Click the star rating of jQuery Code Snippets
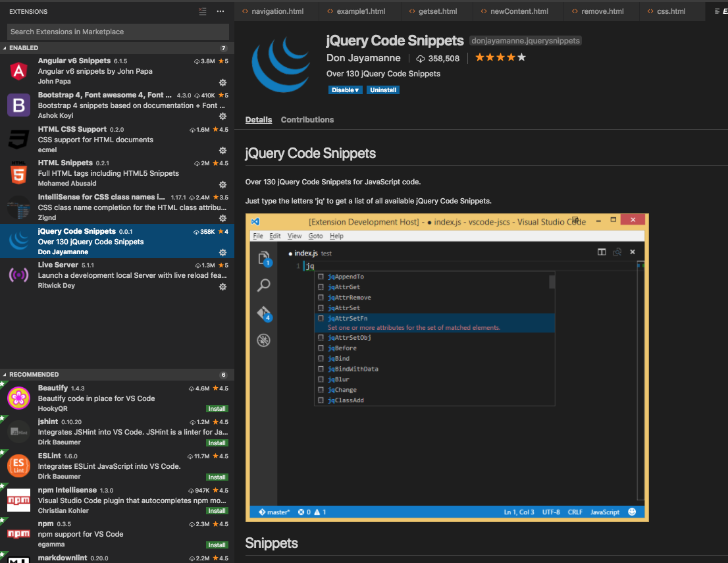The image size is (728, 563). pyautogui.click(x=500, y=57)
